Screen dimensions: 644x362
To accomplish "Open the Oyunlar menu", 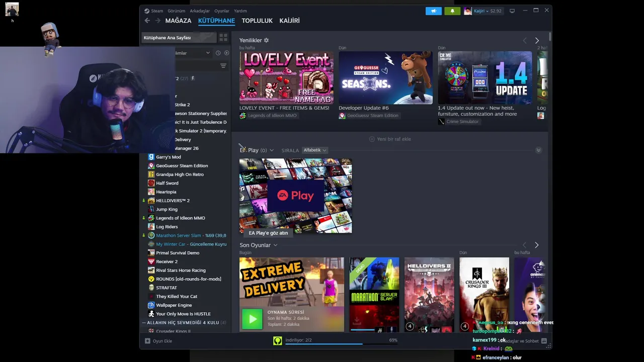I will pos(222,11).
